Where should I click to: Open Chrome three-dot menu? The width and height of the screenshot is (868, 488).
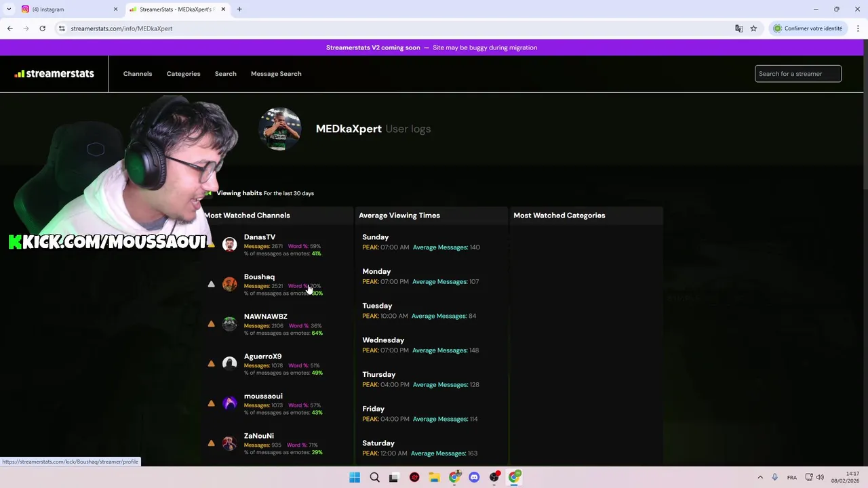tap(858, 28)
